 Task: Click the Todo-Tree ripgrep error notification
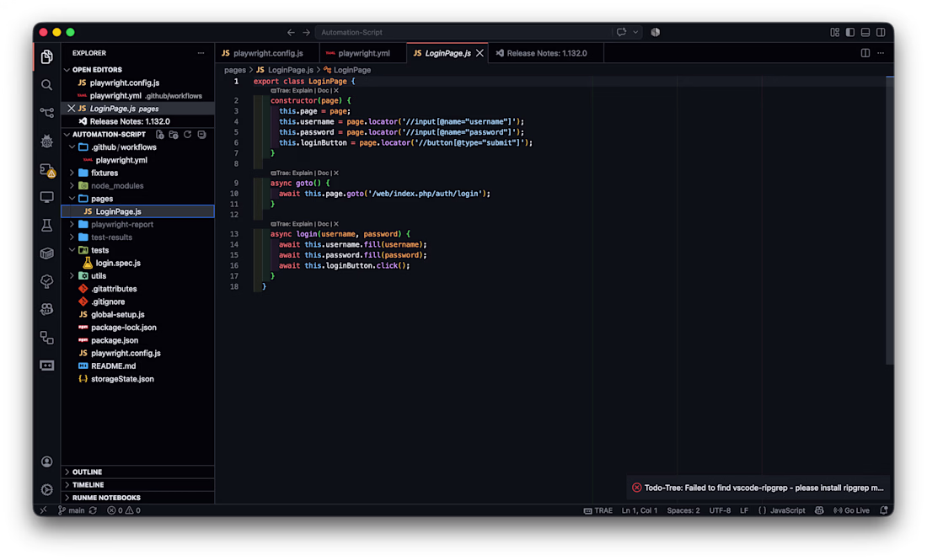pos(759,488)
